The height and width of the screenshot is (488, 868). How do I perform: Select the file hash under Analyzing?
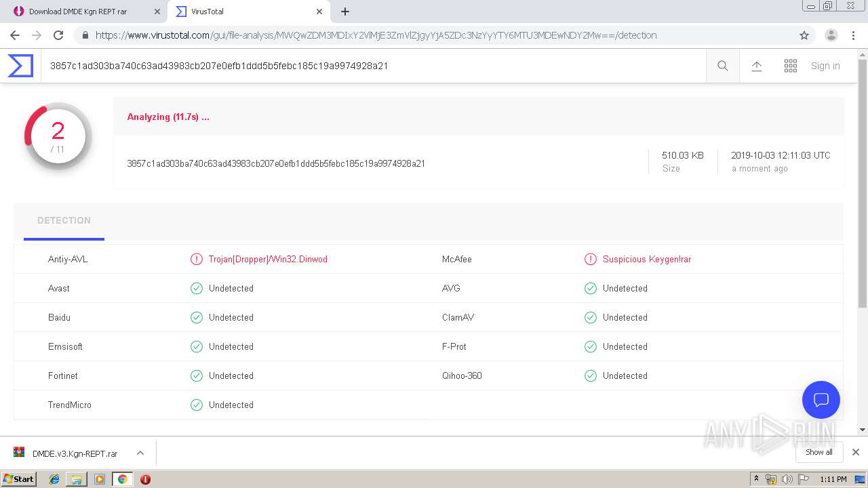276,163
